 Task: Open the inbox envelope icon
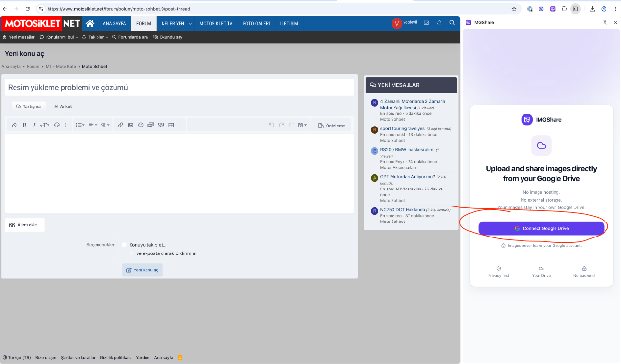pos(426,23)
